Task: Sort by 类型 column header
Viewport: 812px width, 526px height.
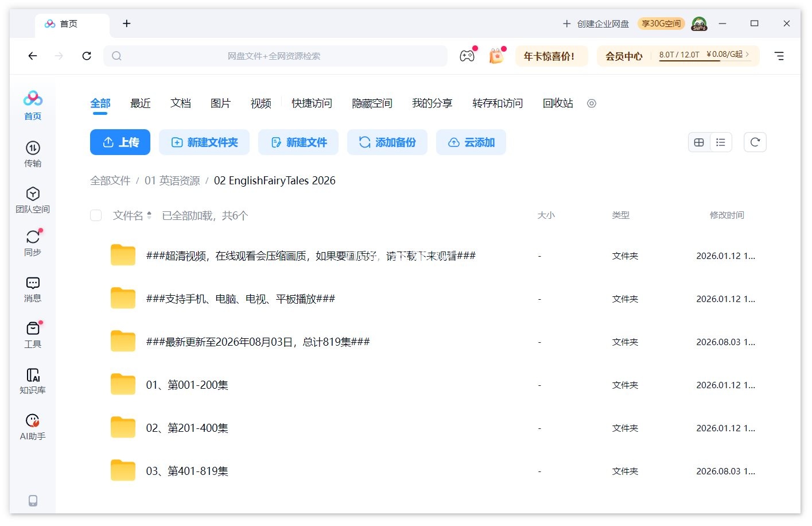Action: click(x=621, y=215)
